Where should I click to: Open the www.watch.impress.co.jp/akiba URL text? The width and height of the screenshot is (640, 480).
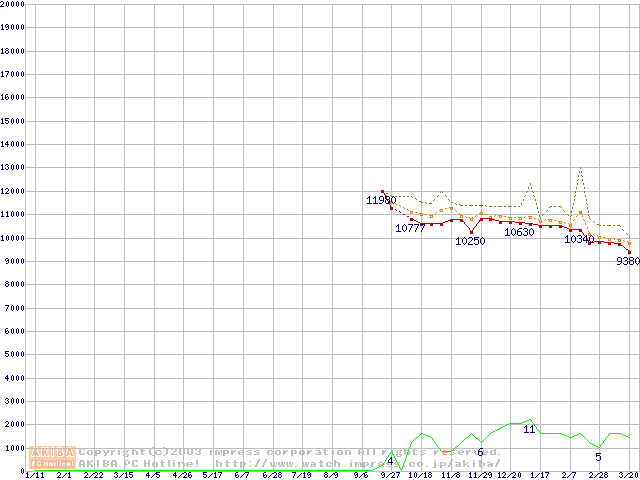(x=358, y=463)
